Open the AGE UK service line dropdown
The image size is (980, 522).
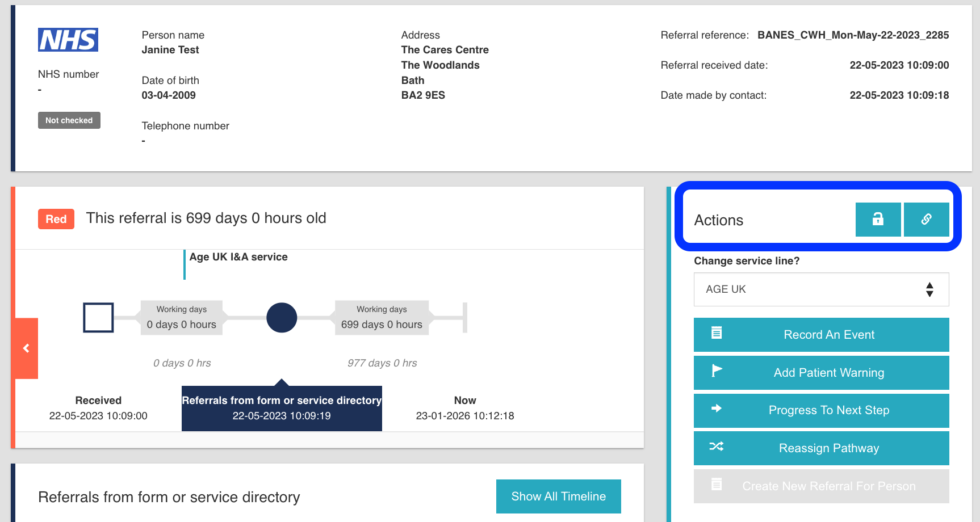(812, 289)
